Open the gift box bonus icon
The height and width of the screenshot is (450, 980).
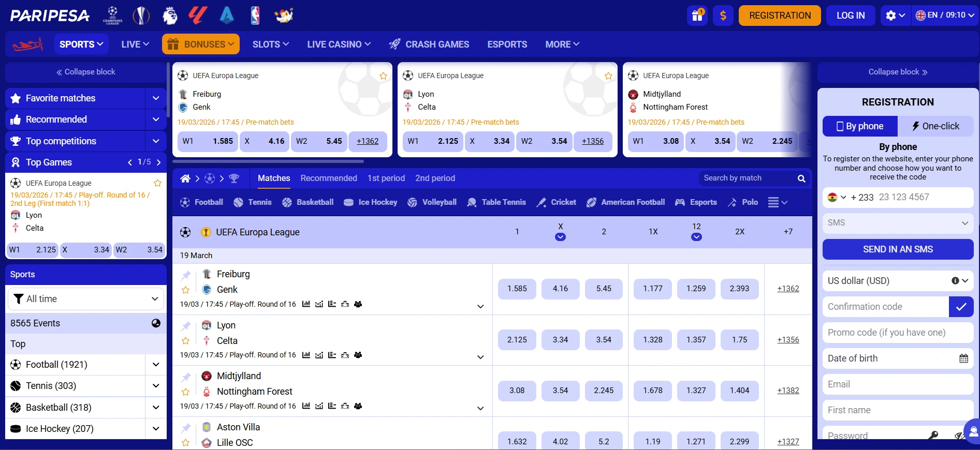click(697, 16)
